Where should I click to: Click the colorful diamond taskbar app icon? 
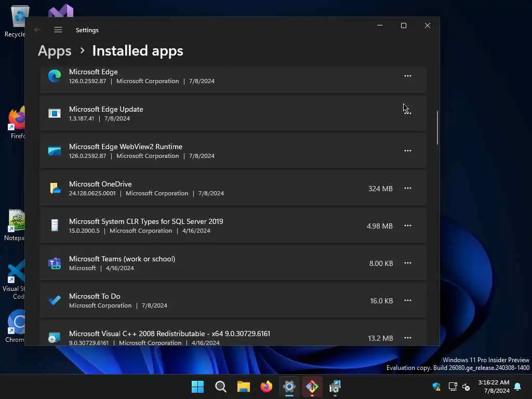pyautogui.click(x=312, y=387)
